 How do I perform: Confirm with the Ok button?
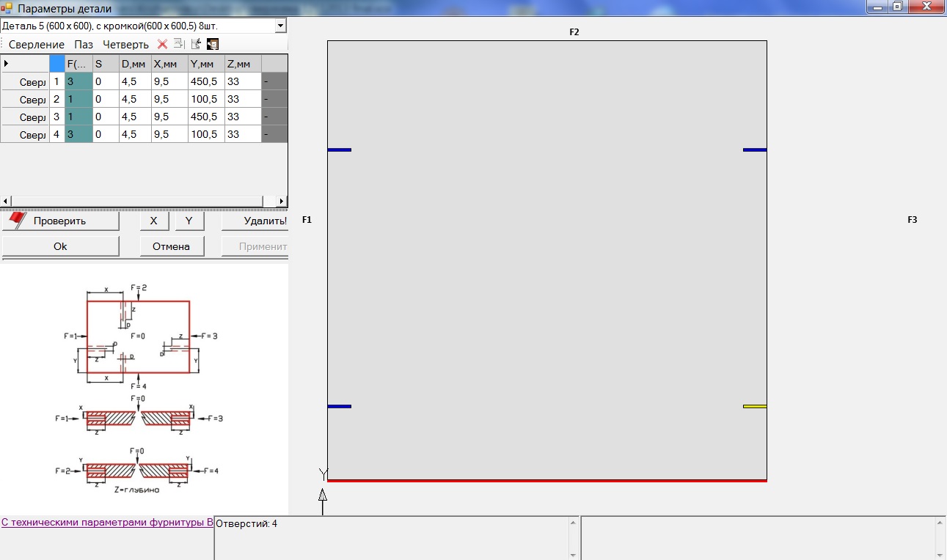[x=60, y=246]
